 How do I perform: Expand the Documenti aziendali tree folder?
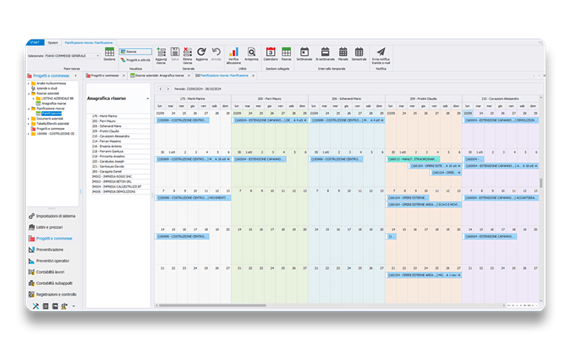pos(29,119)
